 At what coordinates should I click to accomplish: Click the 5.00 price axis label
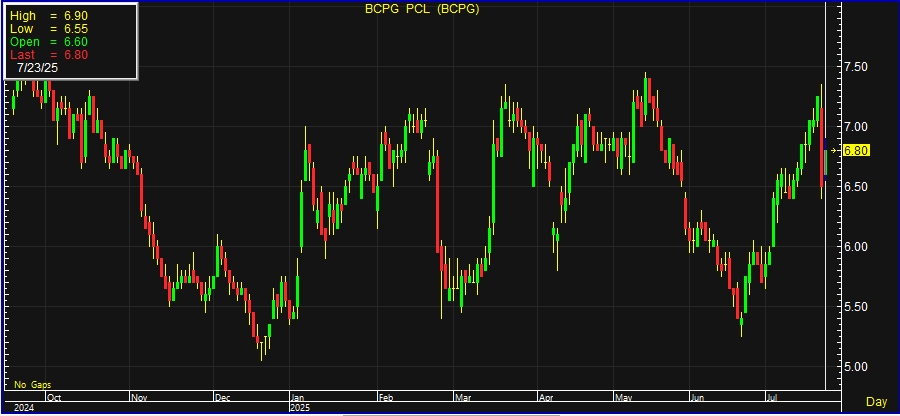856,367
